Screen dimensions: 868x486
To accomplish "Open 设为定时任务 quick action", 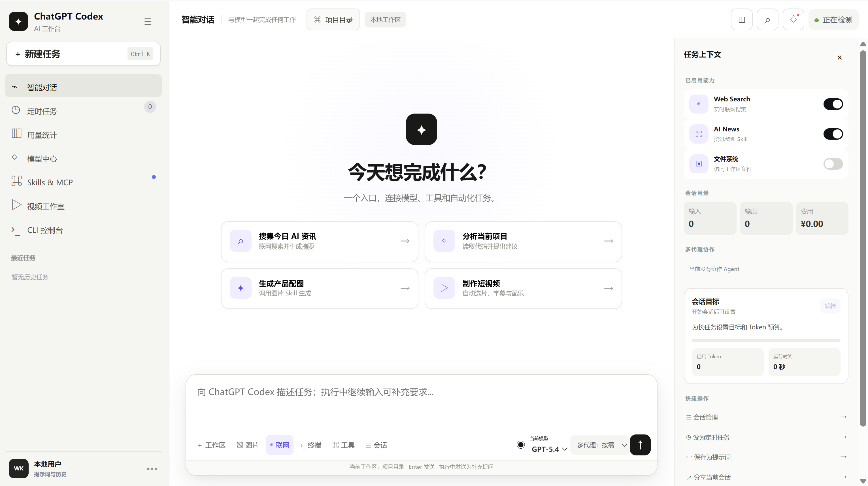I will [766, 437].
